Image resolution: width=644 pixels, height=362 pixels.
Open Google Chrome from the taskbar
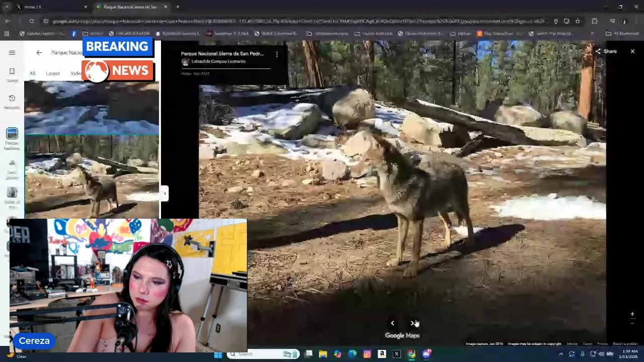[412, 354]
